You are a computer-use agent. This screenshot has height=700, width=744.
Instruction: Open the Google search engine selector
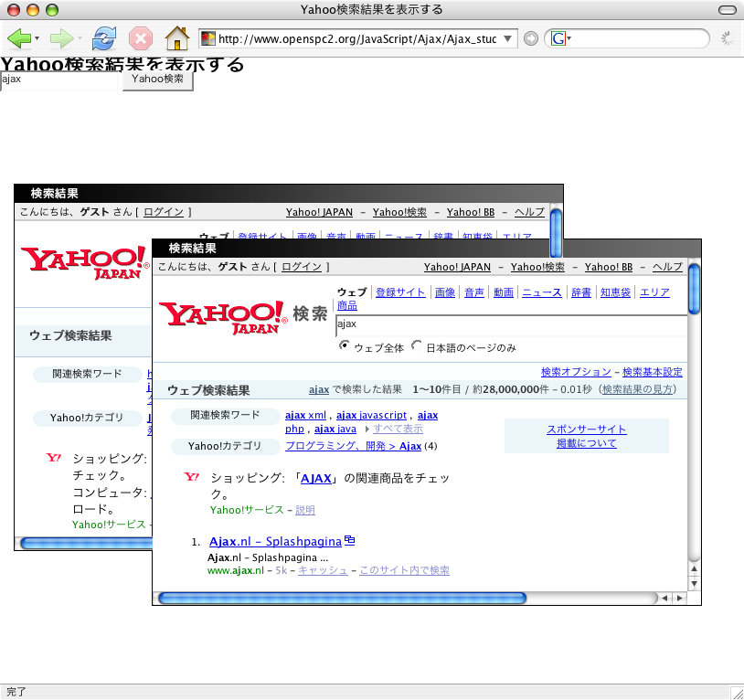pos(560,38)
